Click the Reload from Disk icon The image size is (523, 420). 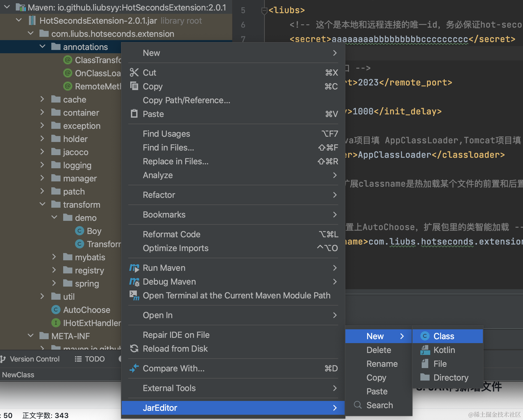(134, 348)
